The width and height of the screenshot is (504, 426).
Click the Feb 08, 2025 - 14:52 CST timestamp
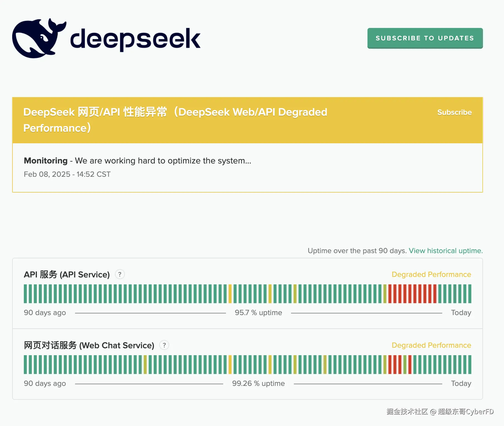click(67, 174)
